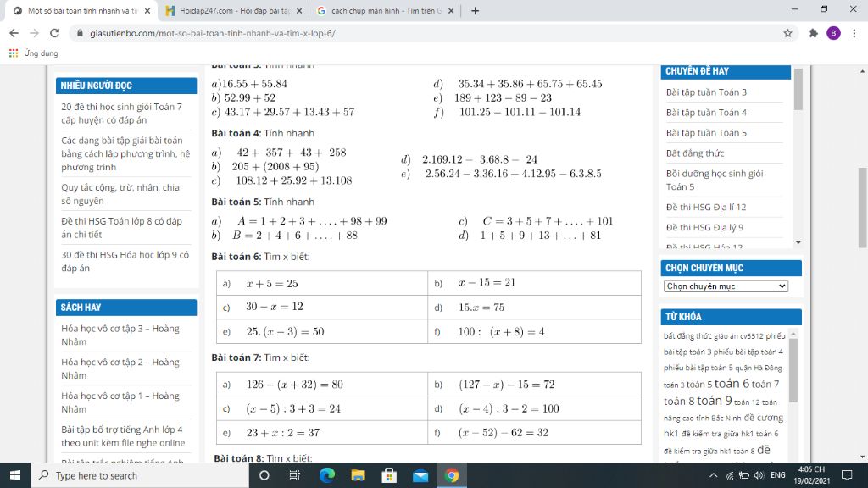Click the main page vertical scrollbar thumb
This screenshot has height=488, width=868.
pos(862,208)
